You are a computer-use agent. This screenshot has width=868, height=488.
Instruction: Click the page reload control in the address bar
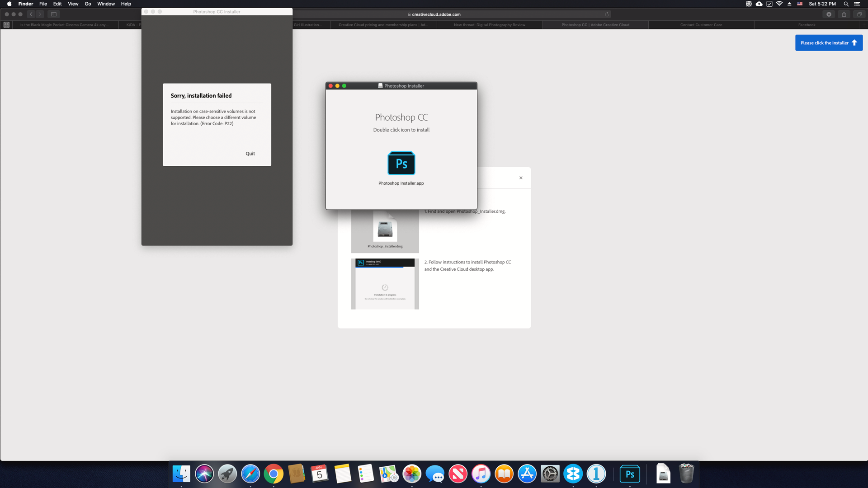tap(607, 14)
